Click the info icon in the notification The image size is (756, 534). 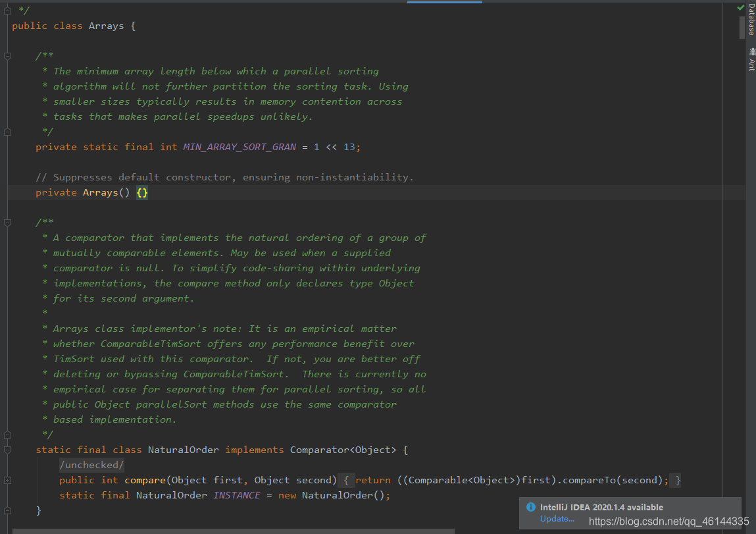(x=531, y=507)
